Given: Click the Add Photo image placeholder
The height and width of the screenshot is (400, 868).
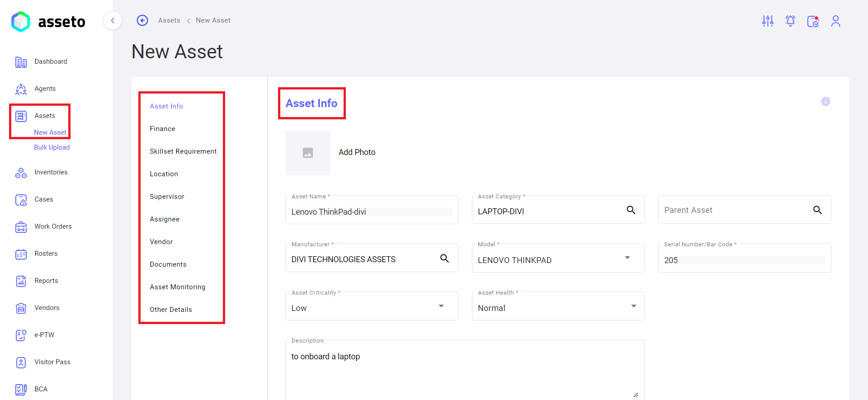Looking at the screenshot, I should pyautogui.click(x=308, y=153).
